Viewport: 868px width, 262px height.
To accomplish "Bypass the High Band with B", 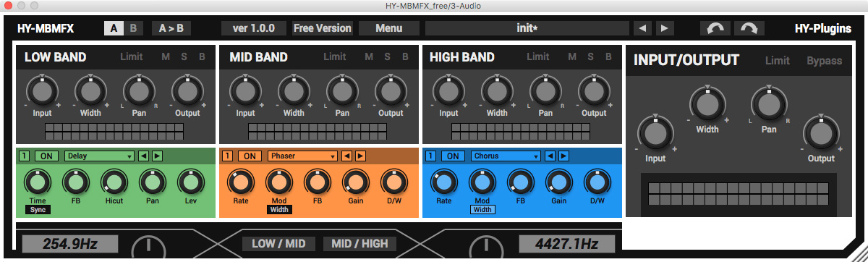I will tap(609, 57).
